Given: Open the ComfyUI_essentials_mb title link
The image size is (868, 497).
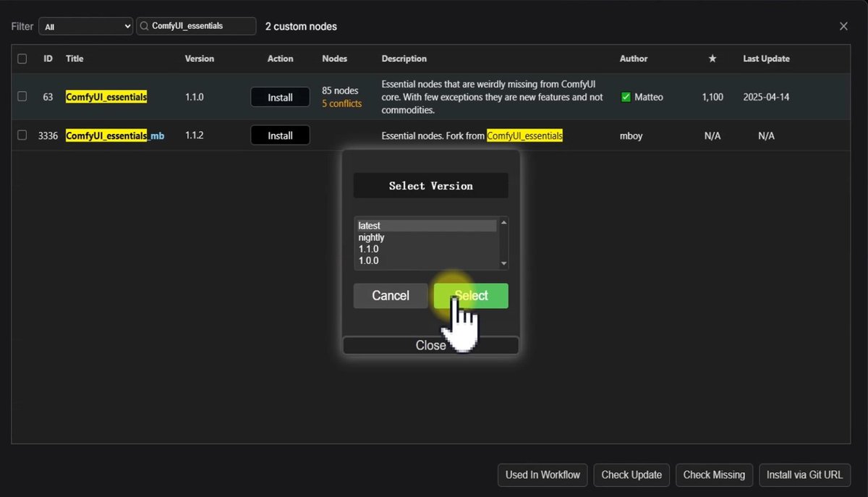Looking at the screenshot, I should [115, 135].
